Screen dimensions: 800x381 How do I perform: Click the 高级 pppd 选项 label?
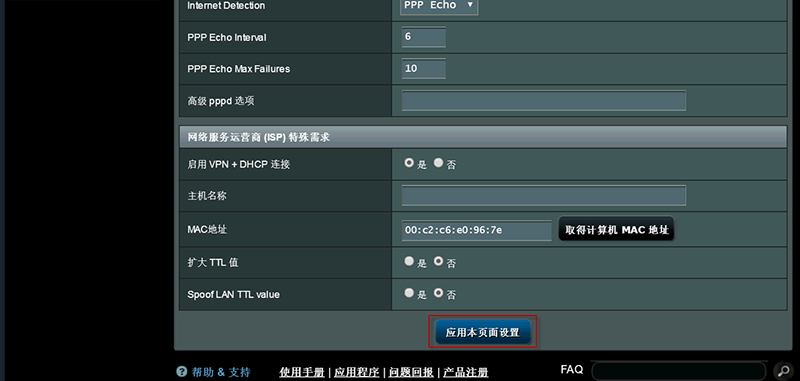click(221, 101)
